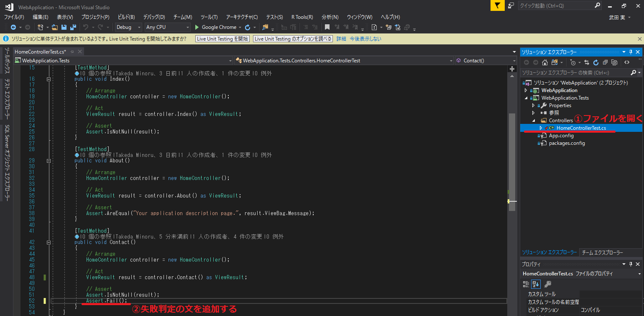Open the Any CPU platform dropdown
Screen dimensions: 644x316
point(168,27)
